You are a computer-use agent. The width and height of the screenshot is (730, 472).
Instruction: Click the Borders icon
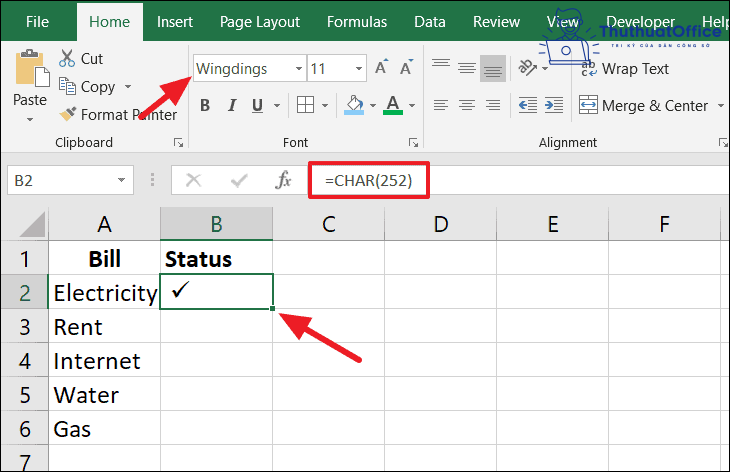306,105
